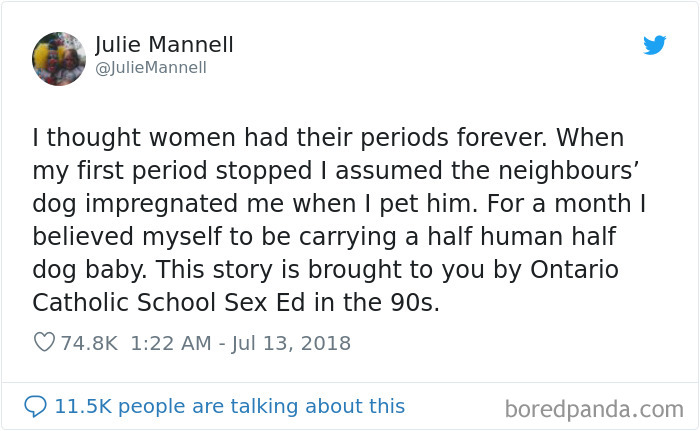Viewport: 700px width, 431px height.
Task: Click the 74.8K likes count
Action: pos(89,343)
